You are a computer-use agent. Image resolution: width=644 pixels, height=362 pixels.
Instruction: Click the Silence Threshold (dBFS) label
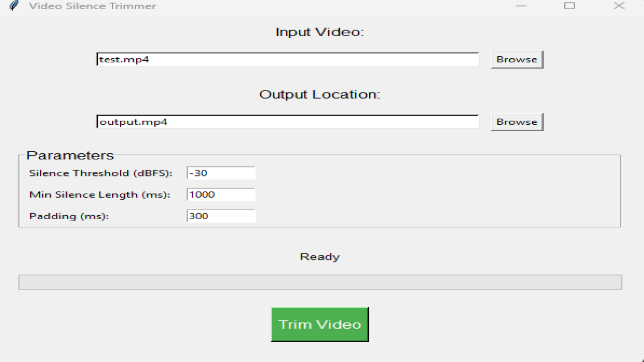click(101, 172)
